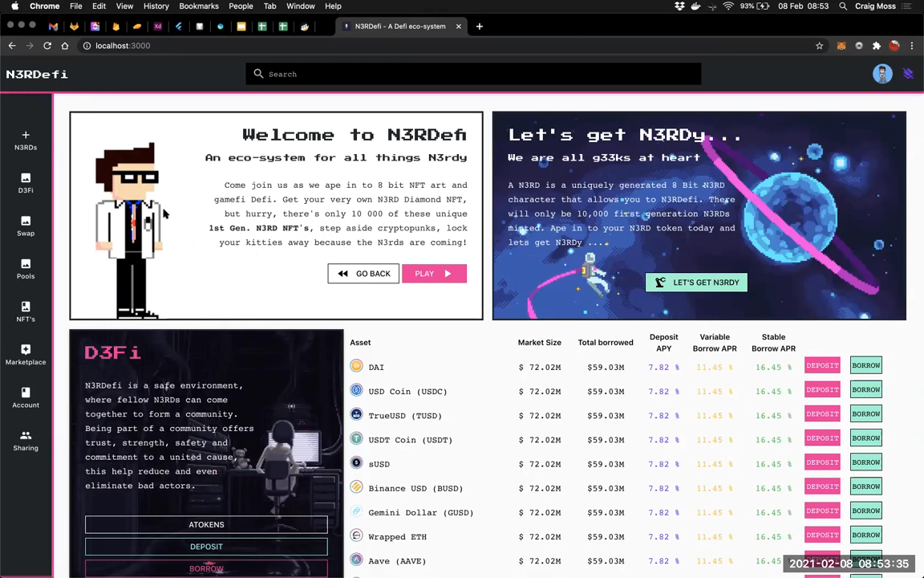Click the Wrapped ETH icon

click(x=356, y=535)
